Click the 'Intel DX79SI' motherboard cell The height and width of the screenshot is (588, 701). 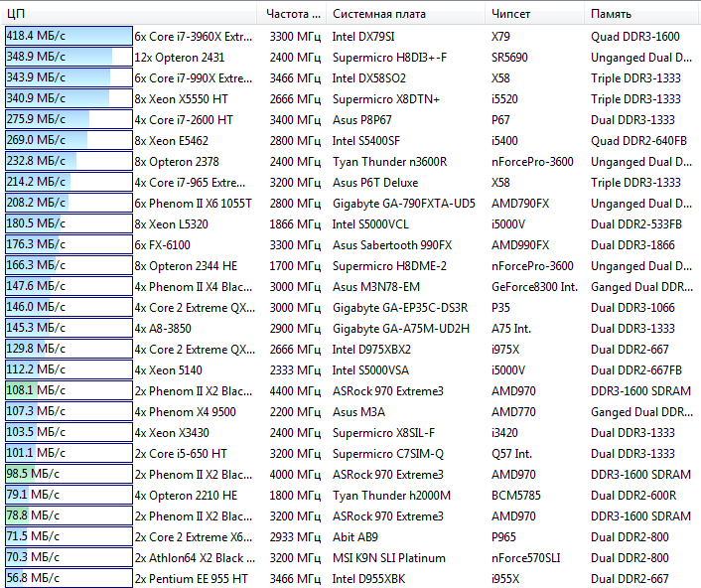pyautogui.click(x=363, y=37)
